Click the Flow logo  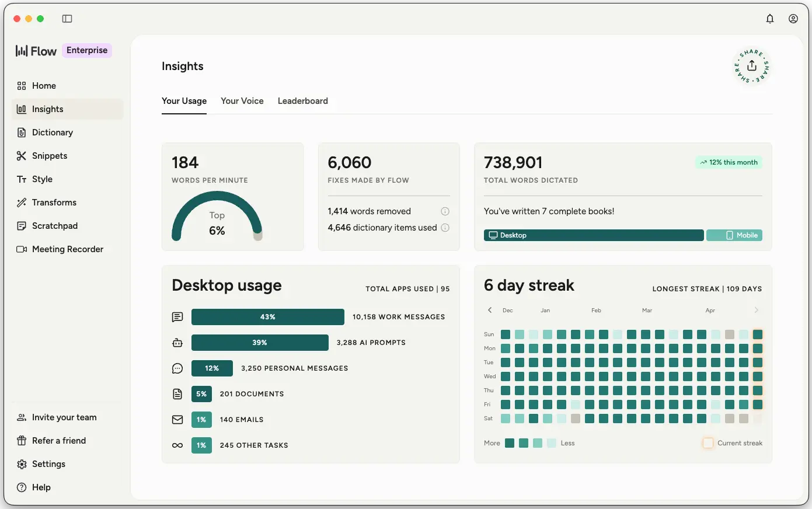pos(36,51)
